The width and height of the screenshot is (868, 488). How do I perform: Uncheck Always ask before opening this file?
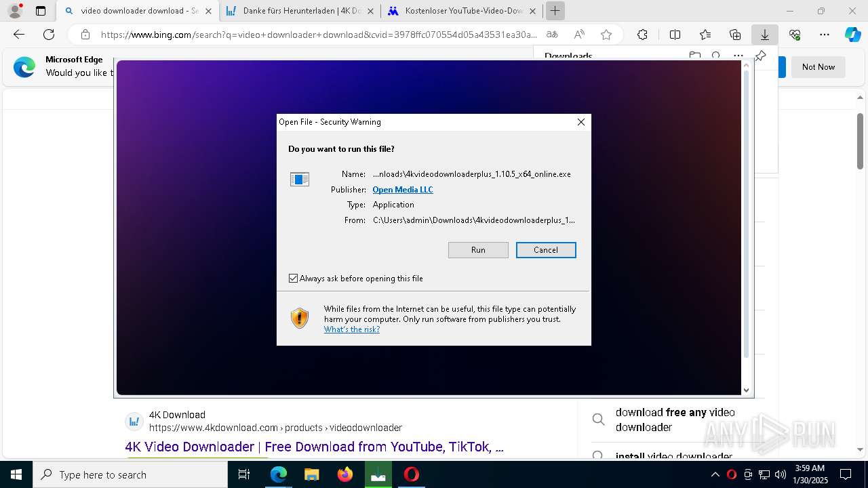[x=293, y=279]
